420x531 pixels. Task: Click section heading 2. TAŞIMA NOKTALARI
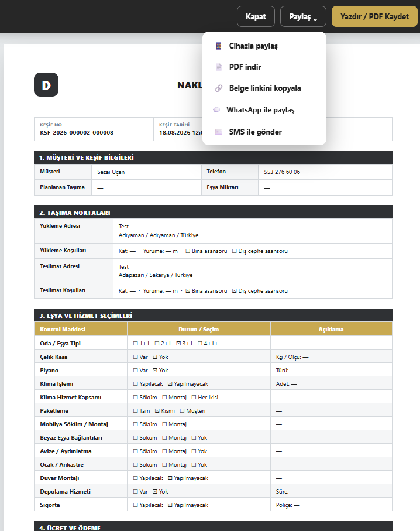point(74,213)
